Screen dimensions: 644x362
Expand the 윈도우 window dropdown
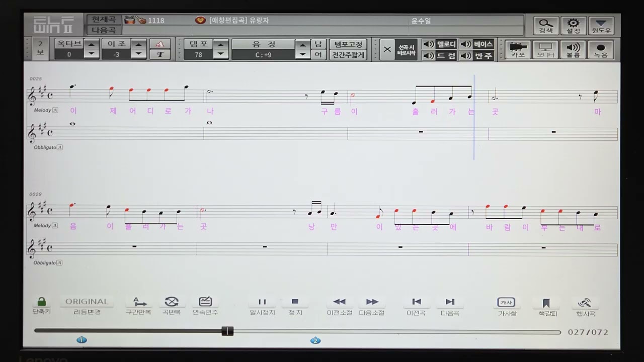(601, 25)
